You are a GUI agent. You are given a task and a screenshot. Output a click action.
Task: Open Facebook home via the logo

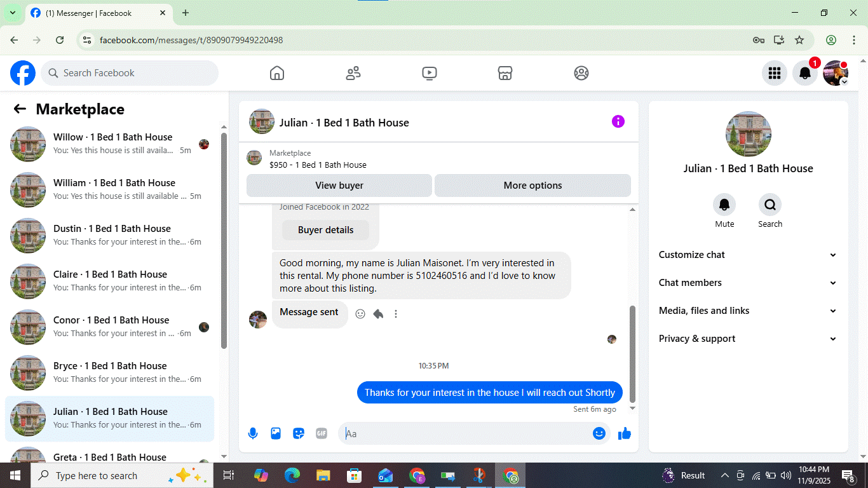pyautogui.click(x=23, y=73)
